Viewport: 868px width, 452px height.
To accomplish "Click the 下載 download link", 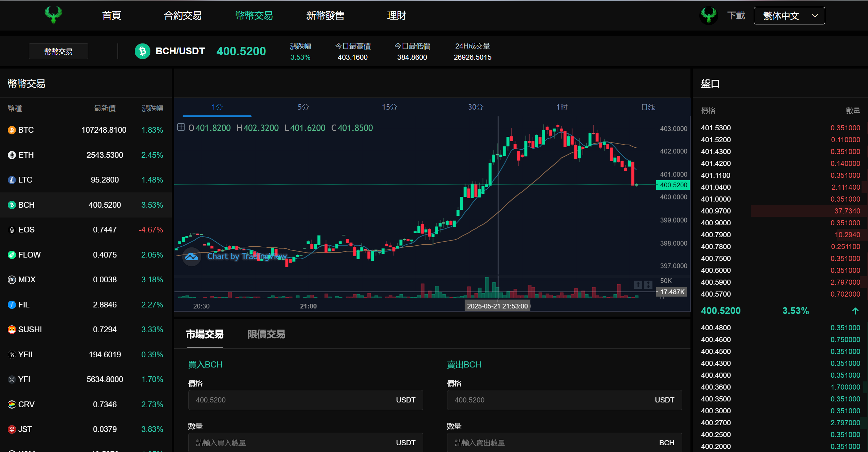I will [736, 15].
